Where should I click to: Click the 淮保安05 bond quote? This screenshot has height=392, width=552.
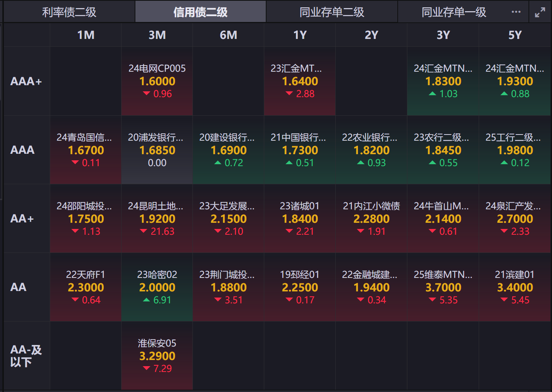click(157, 356)
